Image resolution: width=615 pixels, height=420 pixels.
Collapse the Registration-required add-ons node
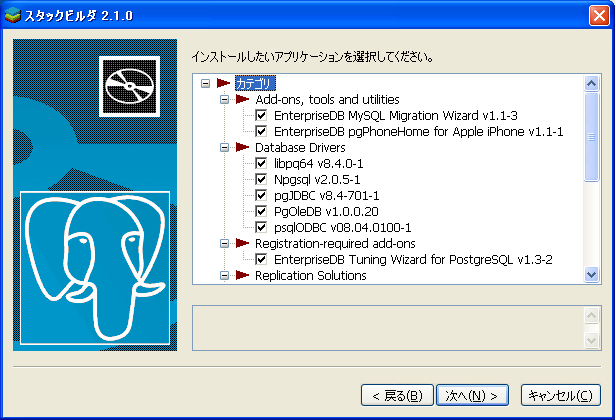224,244
